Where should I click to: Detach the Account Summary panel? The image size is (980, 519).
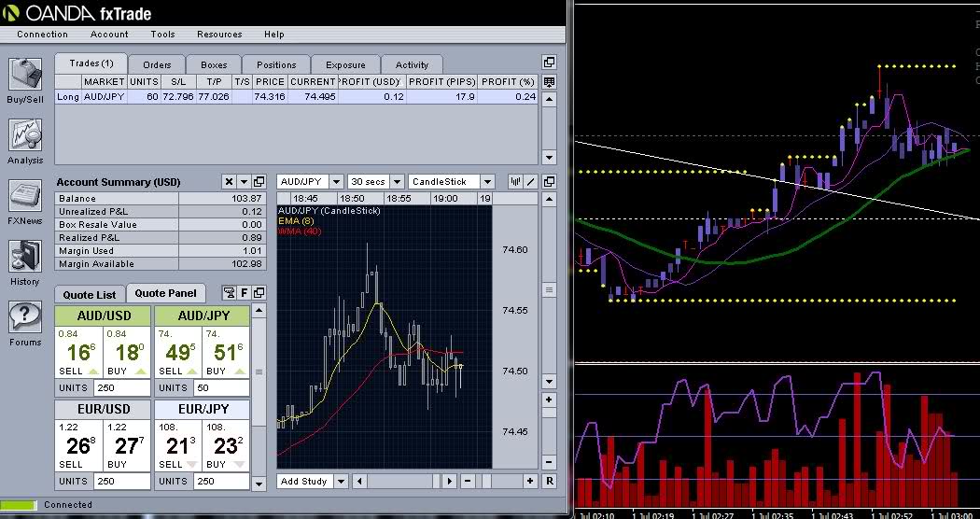pyautogui.click(x=259, y=182)
